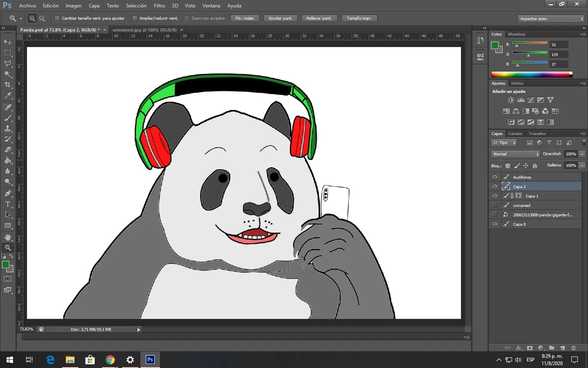Open the Archivo menu
This screenshot has height=368, width=588.
(28, 6)
